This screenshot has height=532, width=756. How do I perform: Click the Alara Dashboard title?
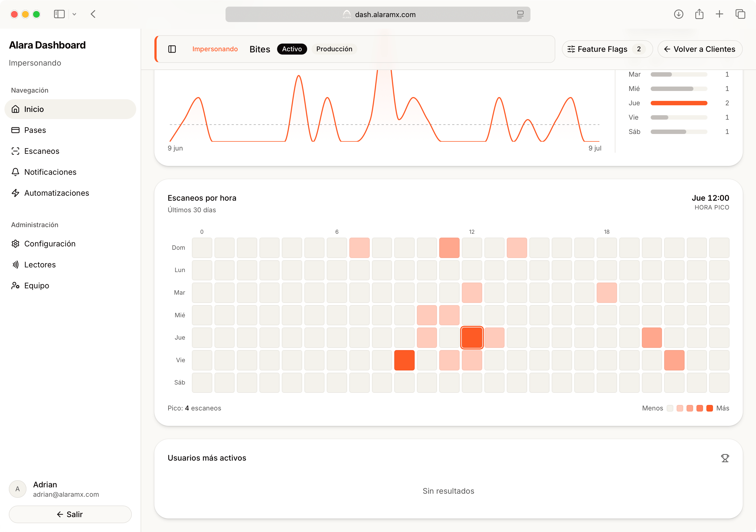(47, 45)
